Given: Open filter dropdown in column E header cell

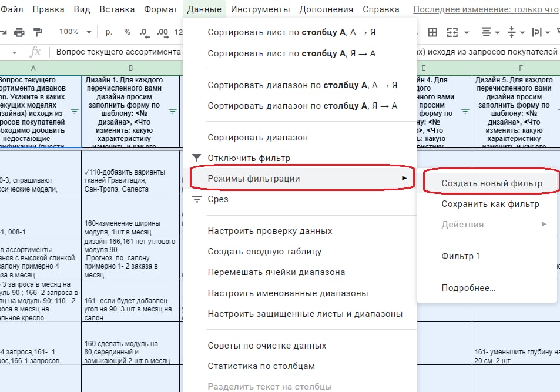Looking at the screenshot, I should 465,112.
